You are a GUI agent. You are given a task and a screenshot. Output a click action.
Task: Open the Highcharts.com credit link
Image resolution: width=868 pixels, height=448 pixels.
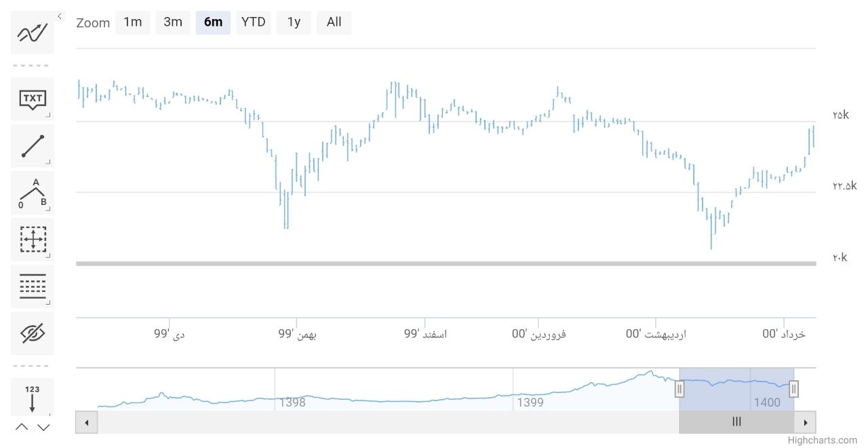[822, 441]
